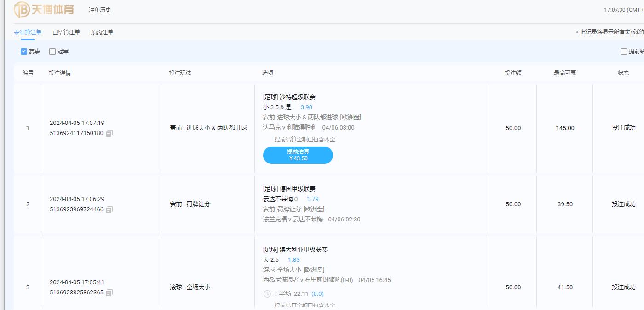Click max win value 145.00

(x=565, y=128)
